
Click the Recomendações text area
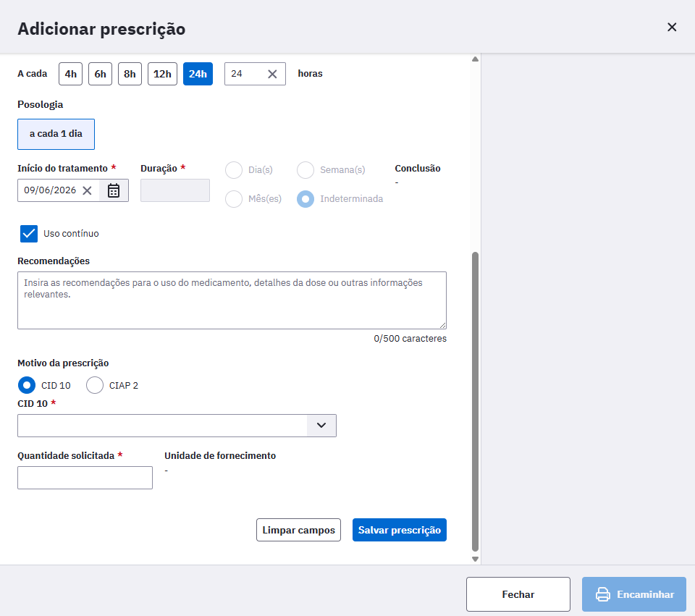tap(232, 300)
